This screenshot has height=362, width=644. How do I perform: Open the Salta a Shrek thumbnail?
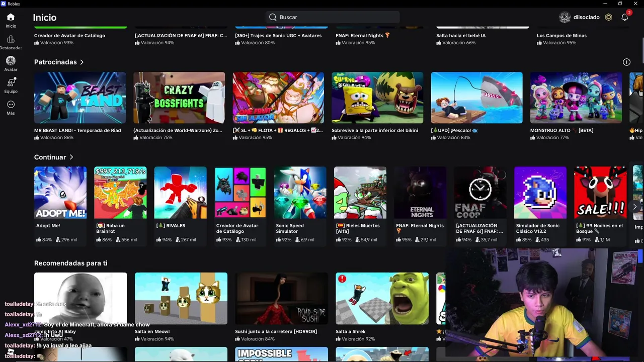click(382, 299)
